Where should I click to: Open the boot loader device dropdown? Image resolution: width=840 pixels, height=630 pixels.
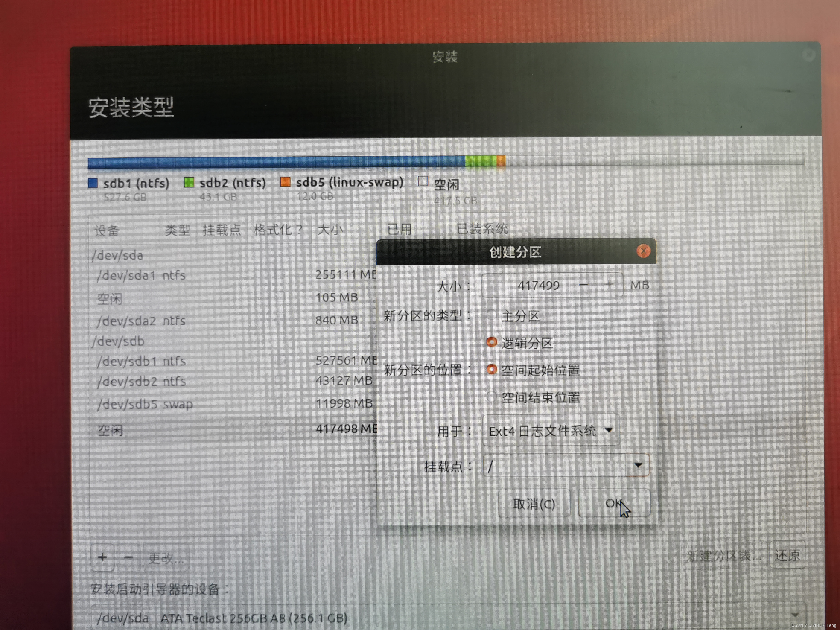tap(448, 617)
